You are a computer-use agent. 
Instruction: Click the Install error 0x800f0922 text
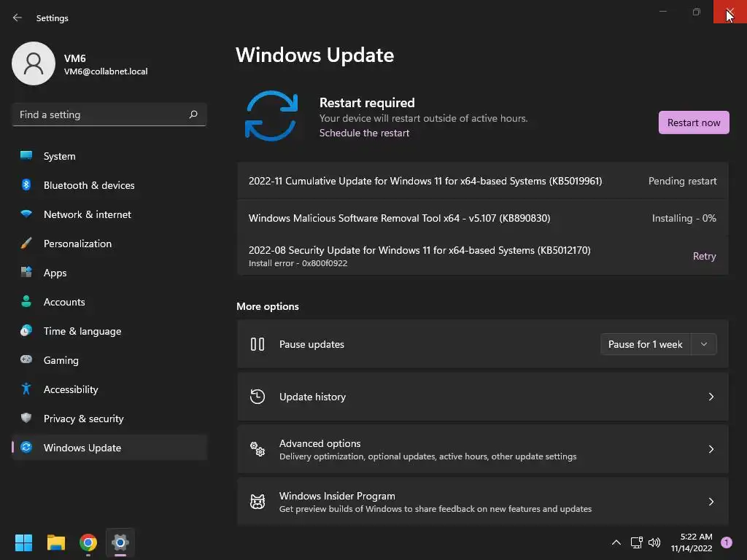(298, 263)
